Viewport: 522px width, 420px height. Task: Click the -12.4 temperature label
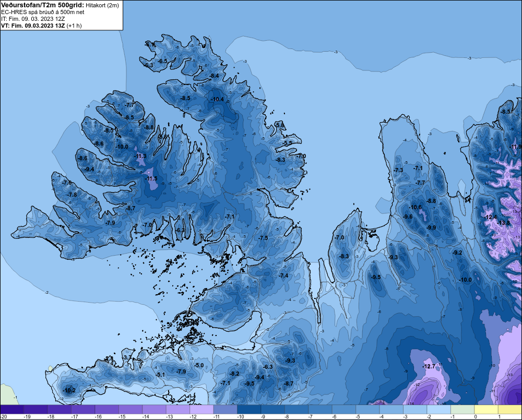(491, 218)
